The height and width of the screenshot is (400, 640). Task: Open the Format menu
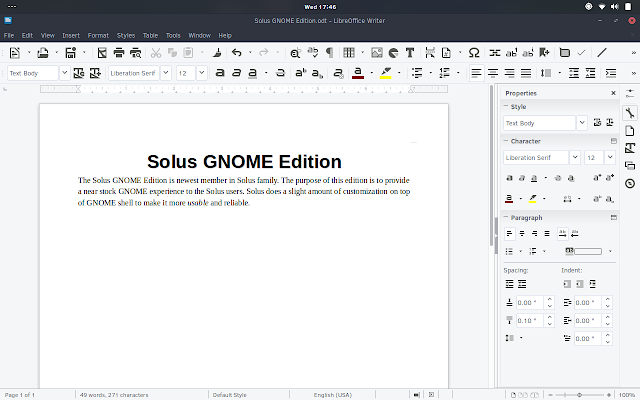[98, 36]
